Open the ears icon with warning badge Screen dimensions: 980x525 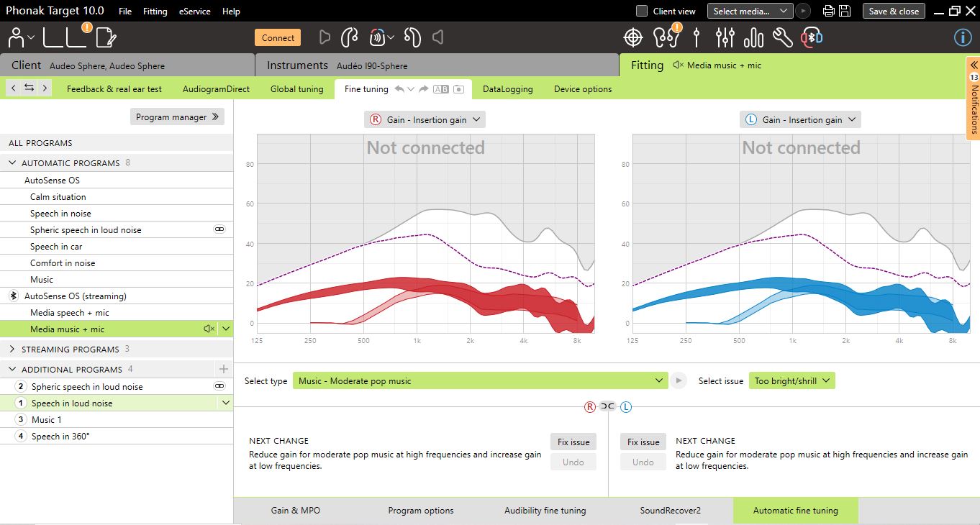point(665,37)
